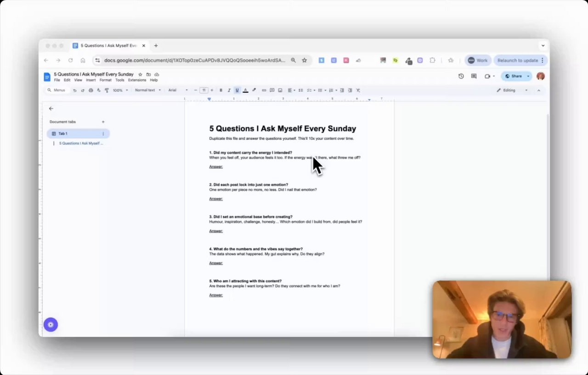Collapse the menus with the up chevron
Image resolution: width=588 pixels, height=375 pixels.
539,90
